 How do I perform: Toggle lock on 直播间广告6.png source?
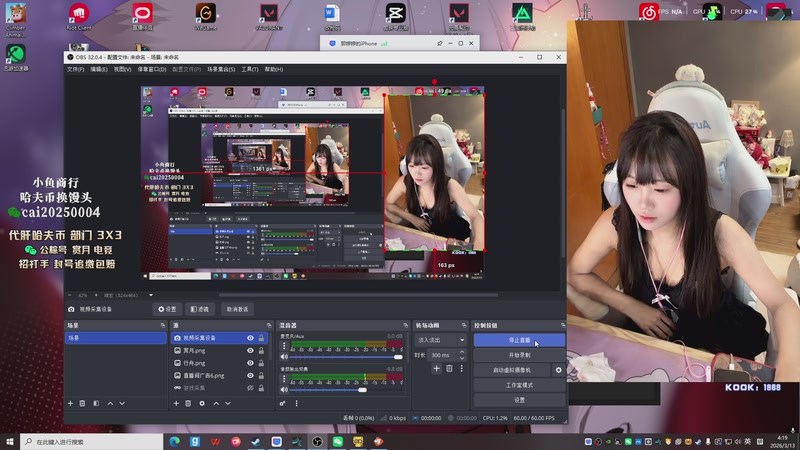click(261, 375)
